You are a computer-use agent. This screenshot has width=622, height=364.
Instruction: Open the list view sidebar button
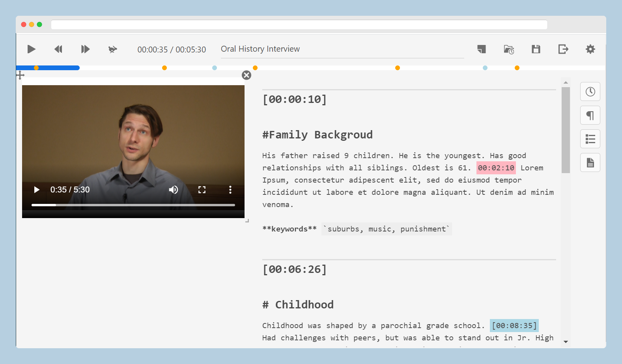(590, 139)
